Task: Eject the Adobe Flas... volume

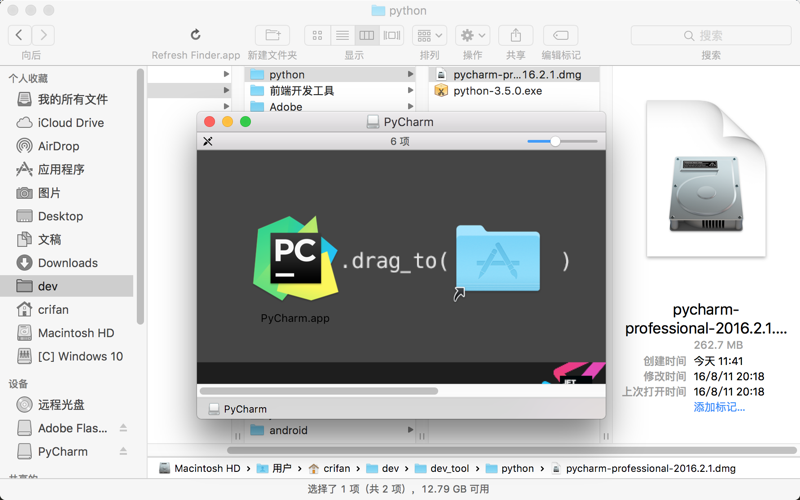Action: (123, 428)
